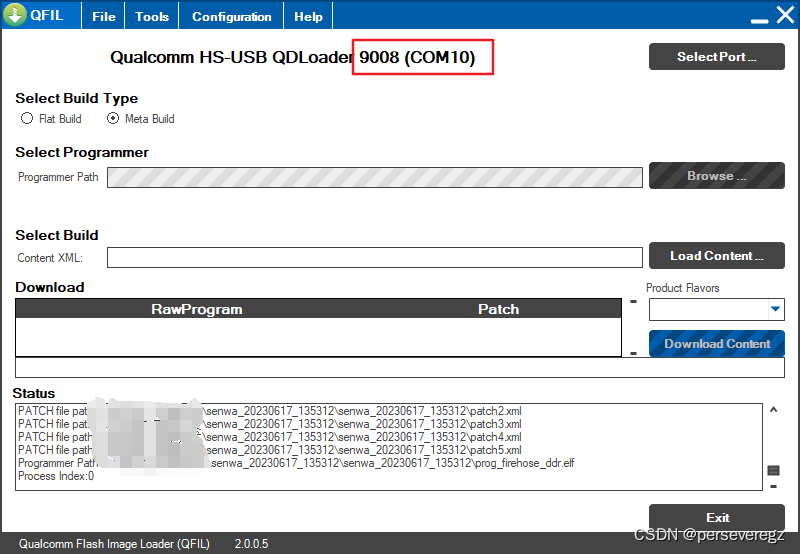The image size is (800, 554).
Task: Click the RawProgram column header
Action: (196, 309)
